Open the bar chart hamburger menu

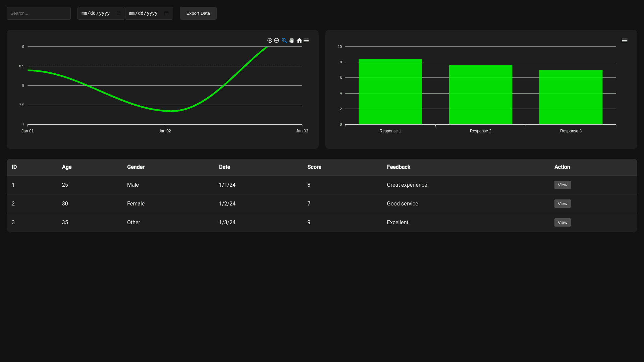tap(625, 41)
